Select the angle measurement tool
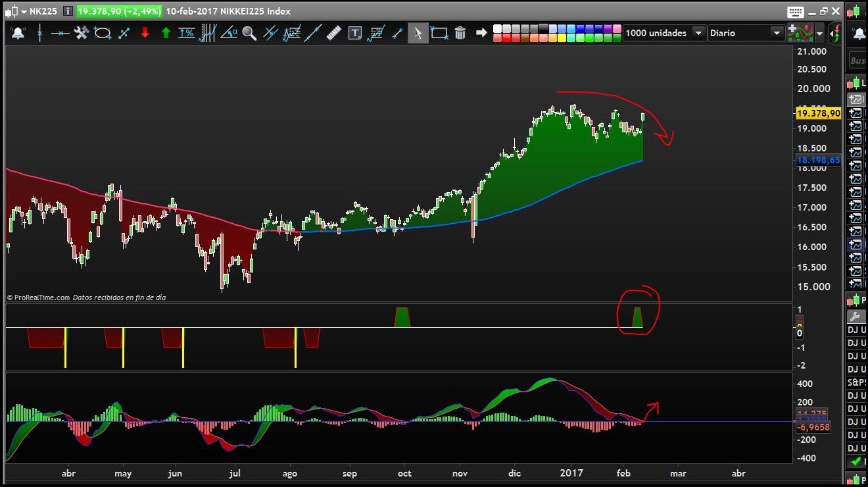The width and height of the screenshot is (868, 487). [229, 33]
